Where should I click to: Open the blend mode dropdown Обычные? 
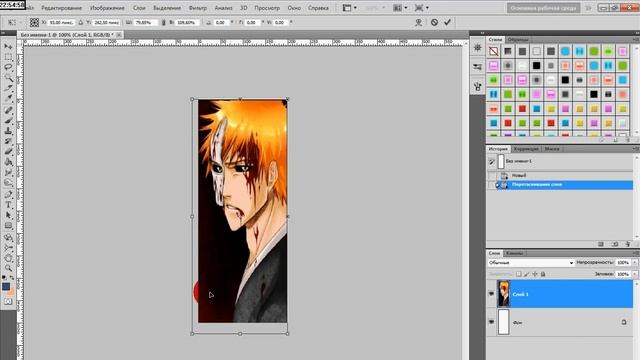(531, 263)
